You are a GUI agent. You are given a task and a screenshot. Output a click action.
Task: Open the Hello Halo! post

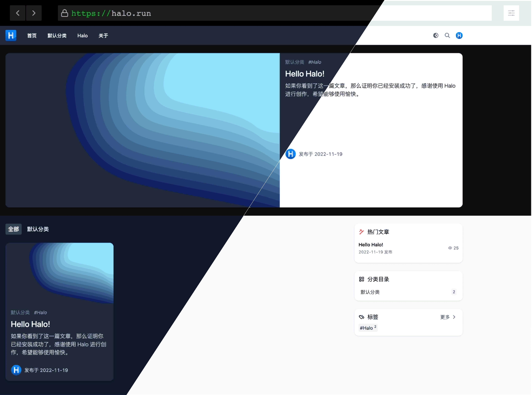point(305,74)
